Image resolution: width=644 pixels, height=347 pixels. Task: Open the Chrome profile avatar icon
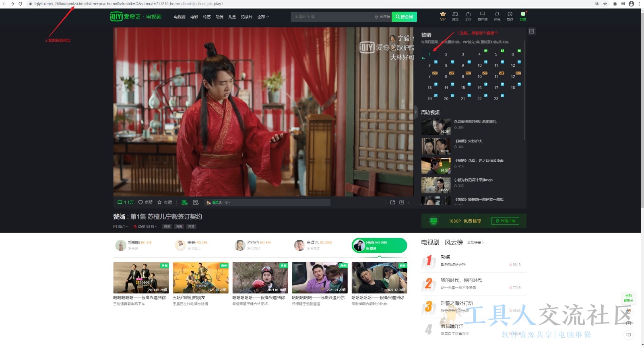[631, 4]
